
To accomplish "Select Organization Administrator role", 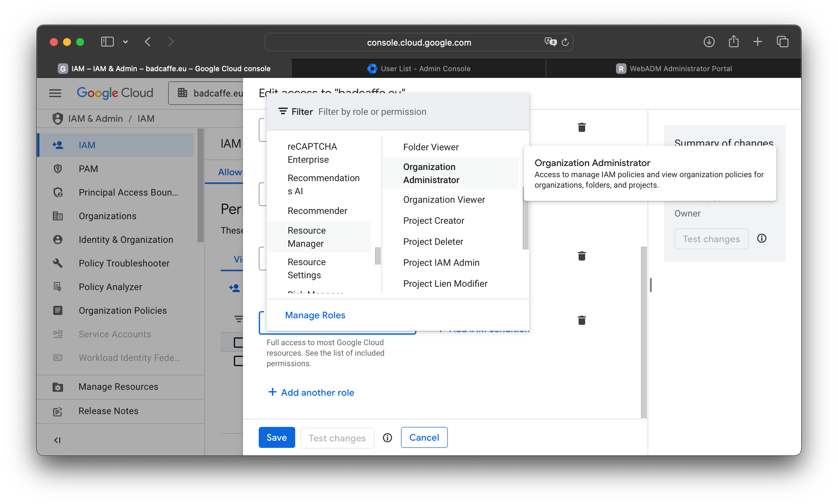I will coord(431,173).
